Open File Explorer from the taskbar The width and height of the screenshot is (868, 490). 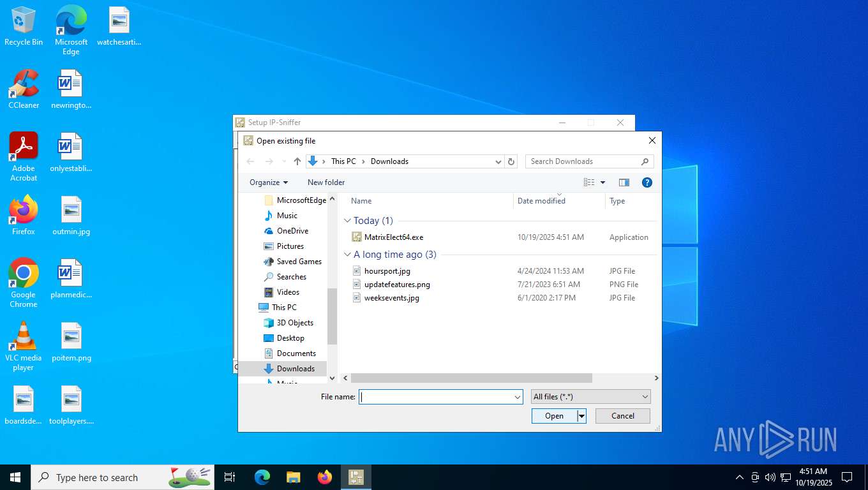click(294, 477)
